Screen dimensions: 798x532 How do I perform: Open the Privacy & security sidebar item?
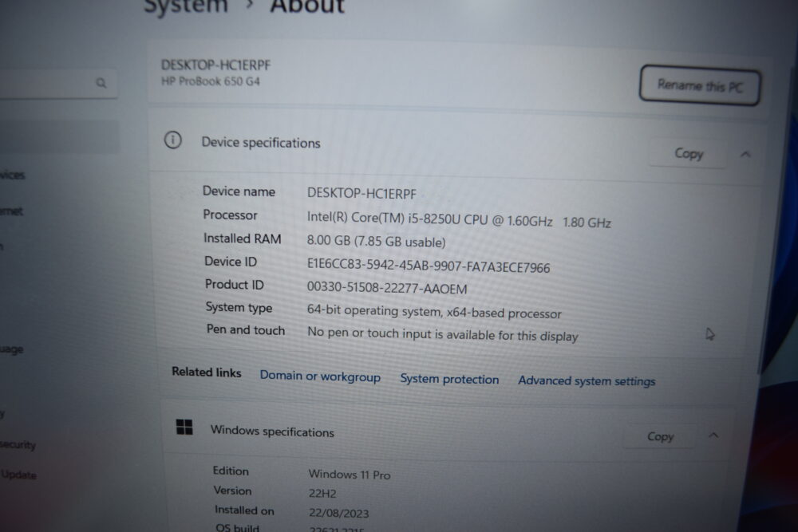coord(18,444)
